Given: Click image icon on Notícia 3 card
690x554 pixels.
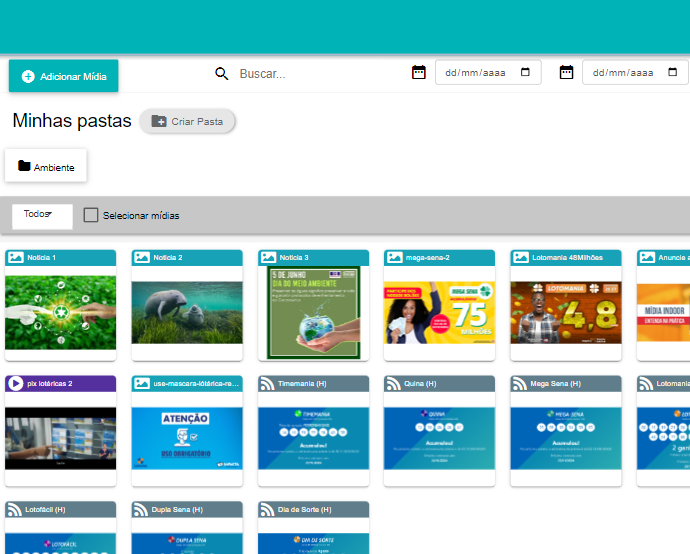Looking at the screenshot, I should [x=268, y=257].
